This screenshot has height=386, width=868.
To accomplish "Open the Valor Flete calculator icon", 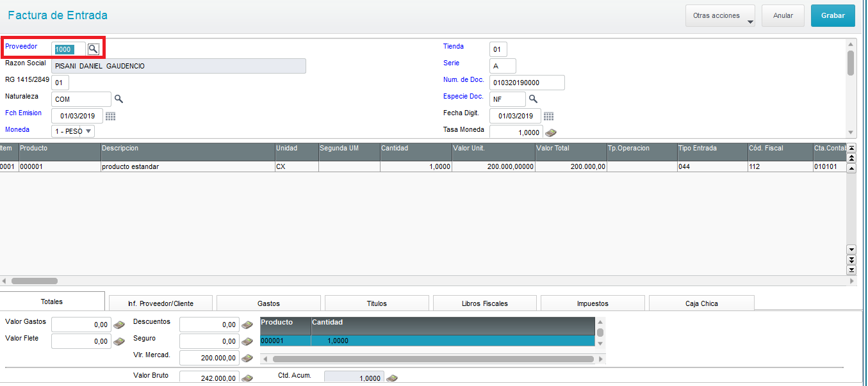I will 119,341.
